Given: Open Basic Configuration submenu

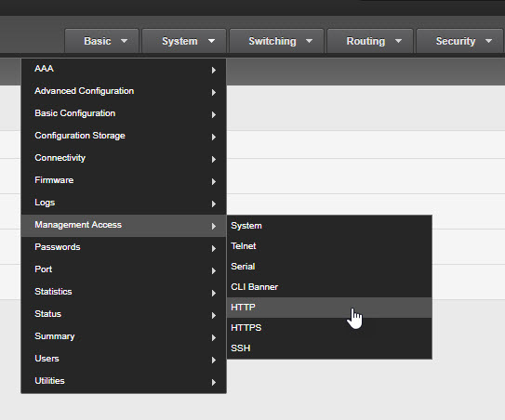Looking at the screenshot, I should tap(124, 113).
